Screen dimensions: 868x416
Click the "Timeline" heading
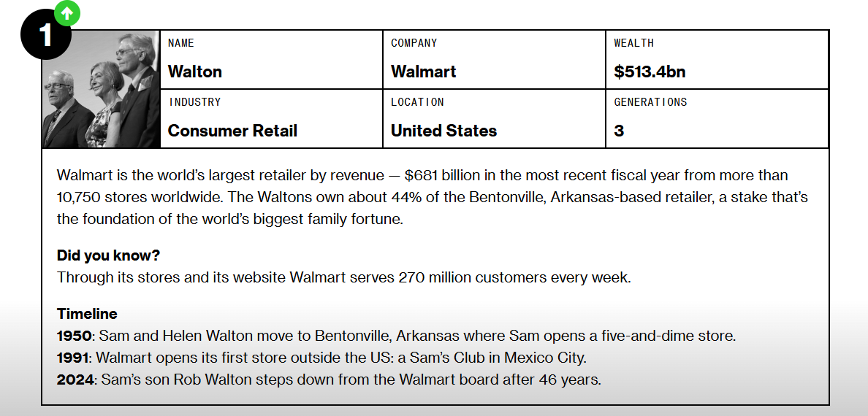point(87,314)
